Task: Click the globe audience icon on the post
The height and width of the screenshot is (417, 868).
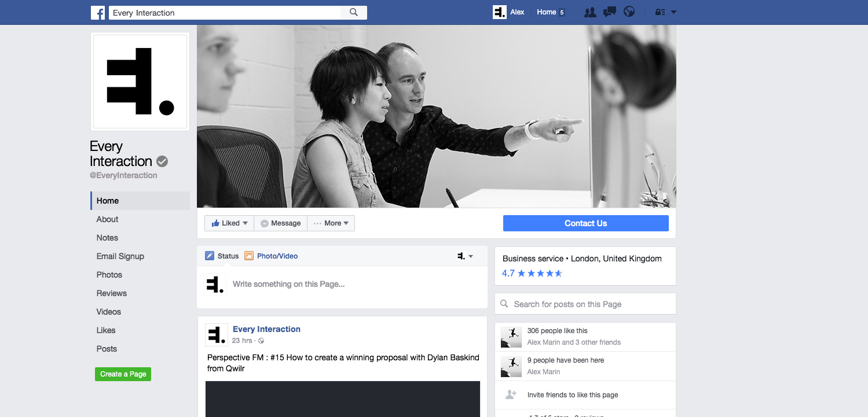Action: 261,341
